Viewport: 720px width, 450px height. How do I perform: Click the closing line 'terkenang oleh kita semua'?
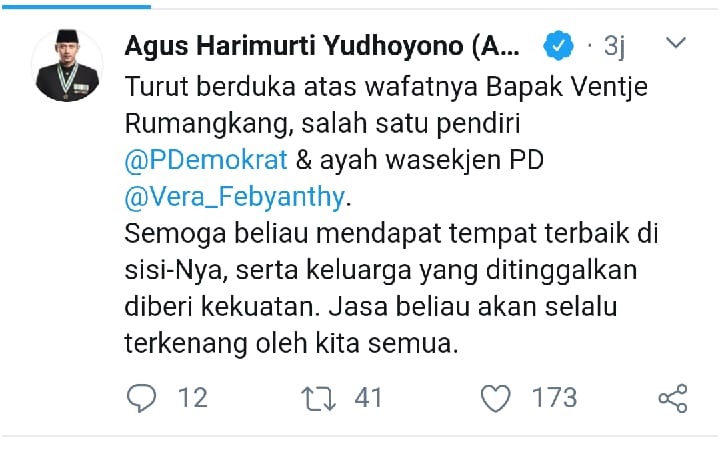click(x=291, y=344)
